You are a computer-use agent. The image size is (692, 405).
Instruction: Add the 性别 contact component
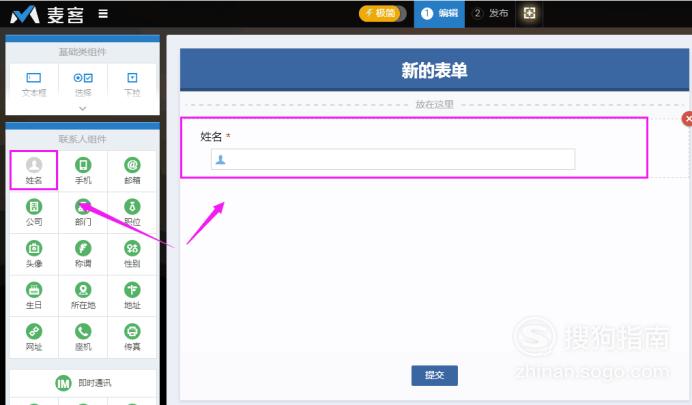(132, 254)
